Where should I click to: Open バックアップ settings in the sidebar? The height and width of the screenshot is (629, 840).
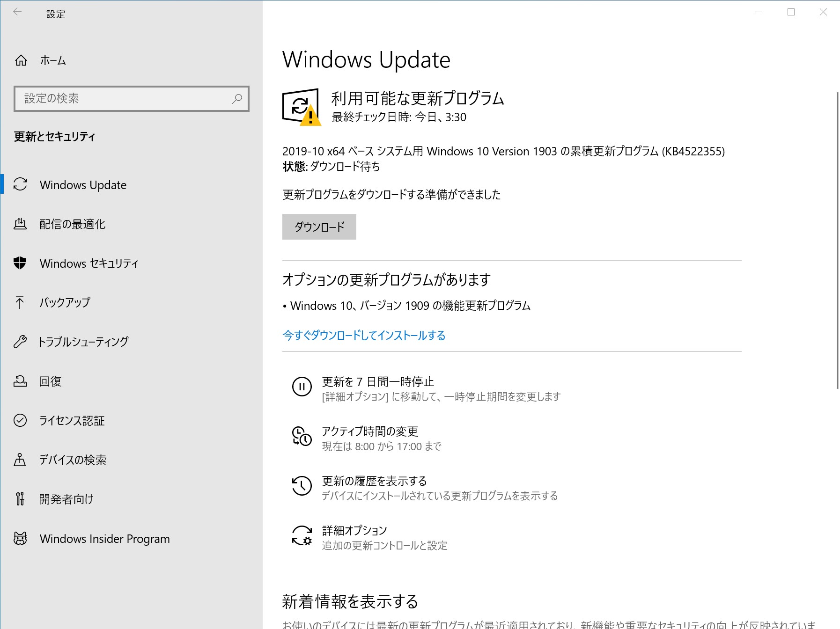point(64,303)
